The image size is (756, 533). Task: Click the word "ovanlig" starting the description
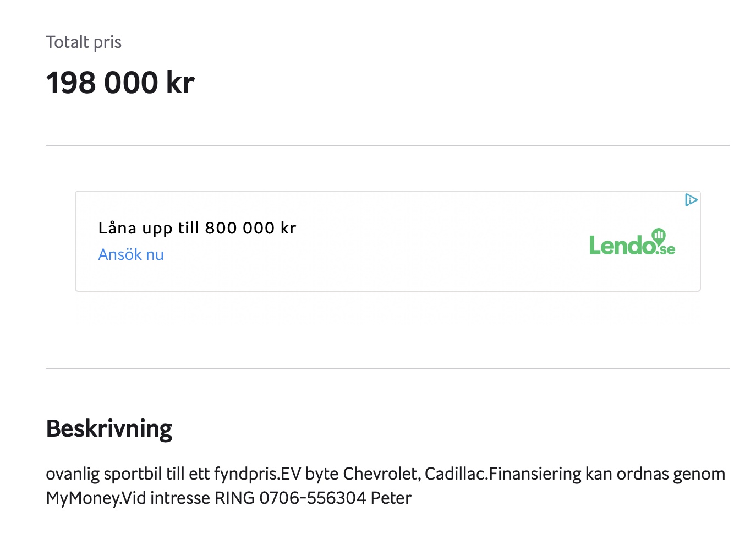coord(73,474)
